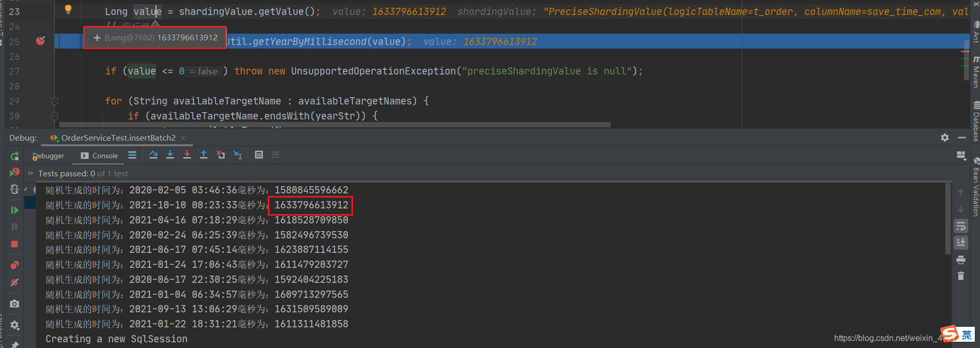The height and width of the screenshot is (348, 980).
Task: Show execution point icon
Action: (132, 155)
